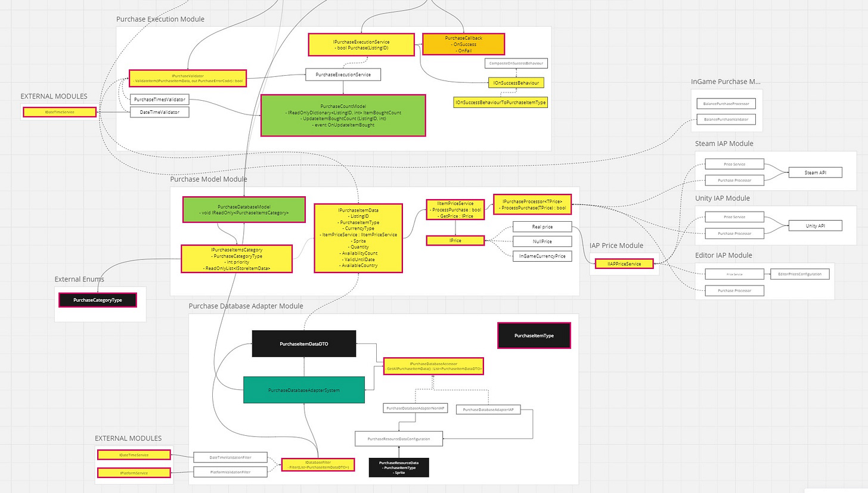Select the EditorPricesConfiguration box

click(x=799, y=274)
